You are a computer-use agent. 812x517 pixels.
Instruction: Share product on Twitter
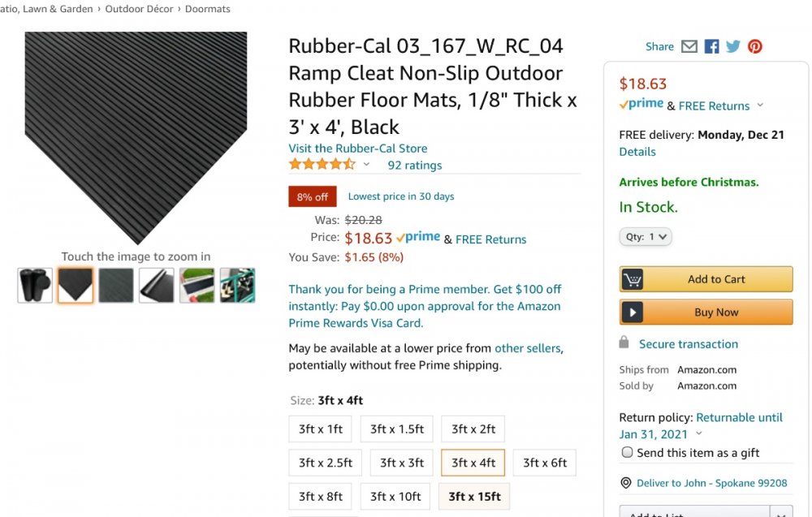pyautogui.click(x=733, y=46)
